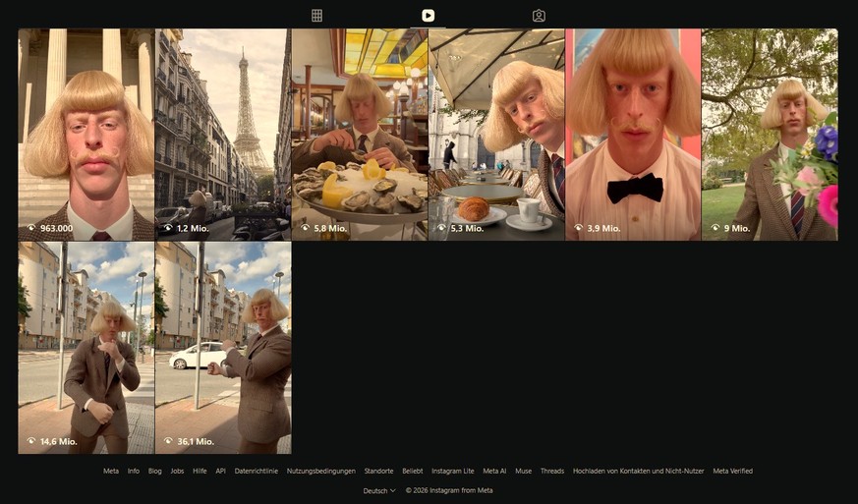Open the Hilfe footer link
This screenshot has height=504, width=858.
[x=200, y=471]
